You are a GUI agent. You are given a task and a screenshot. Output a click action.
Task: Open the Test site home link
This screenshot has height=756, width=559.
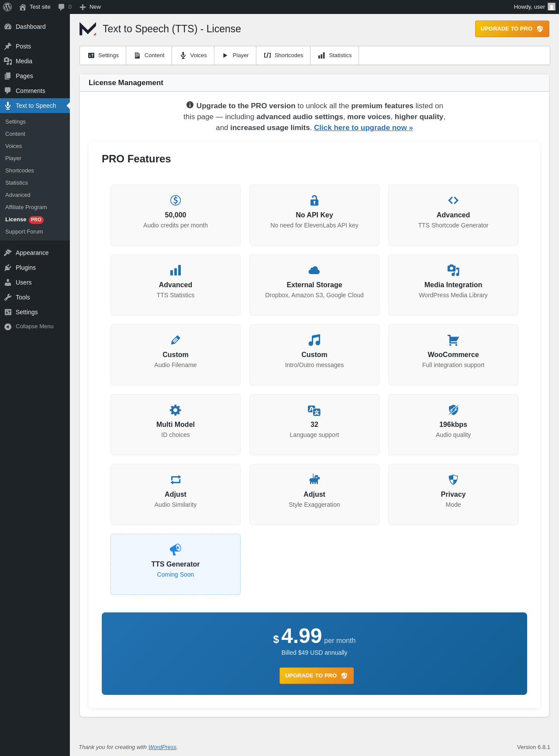(35, 7)
